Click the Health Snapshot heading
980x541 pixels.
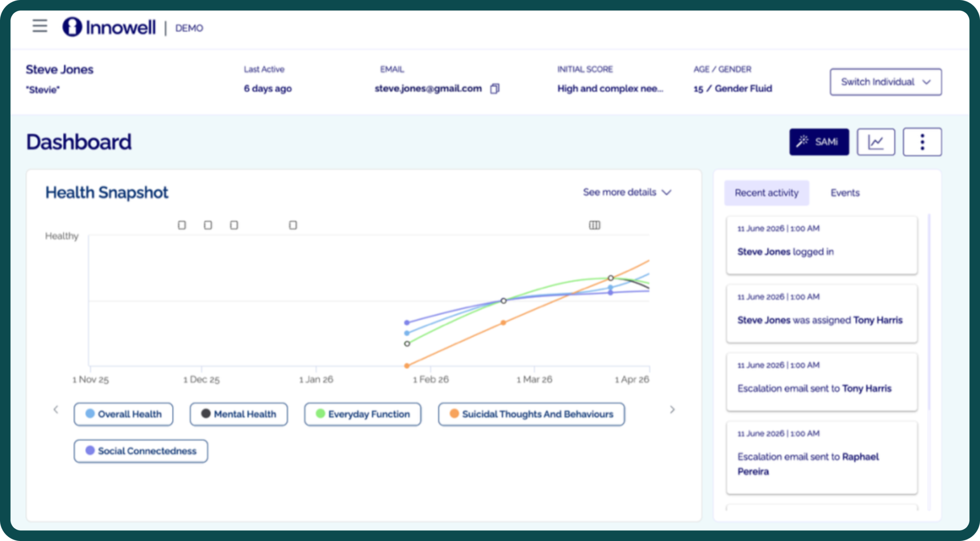coord(107,192)
